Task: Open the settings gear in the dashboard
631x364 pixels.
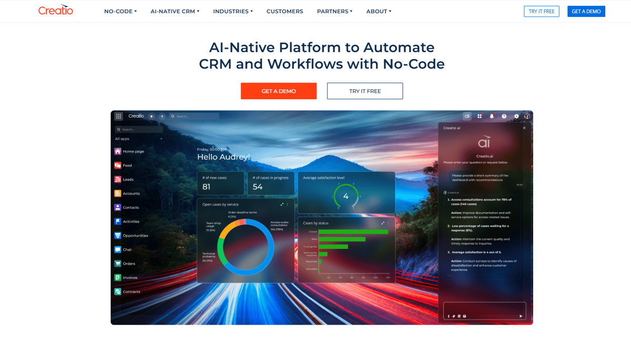Action: [516, 116]
